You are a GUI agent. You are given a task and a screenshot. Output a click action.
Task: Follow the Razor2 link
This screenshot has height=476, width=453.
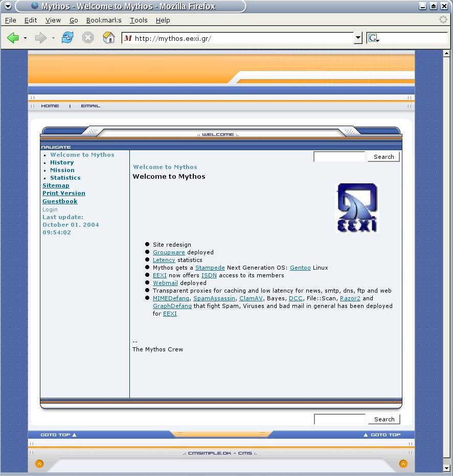(350, 298)
